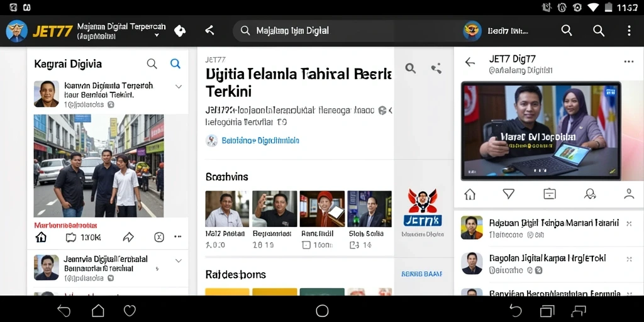644x322 pixels.
Task: Expand chevron on Kanvan Digienla Terperteh post
Action: (178, 87)
